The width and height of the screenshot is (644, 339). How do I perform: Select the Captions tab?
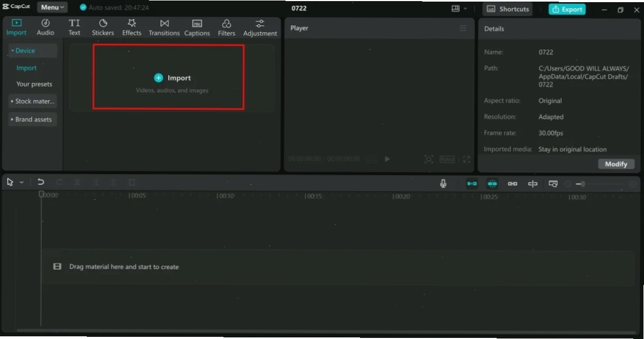point(197,27)
